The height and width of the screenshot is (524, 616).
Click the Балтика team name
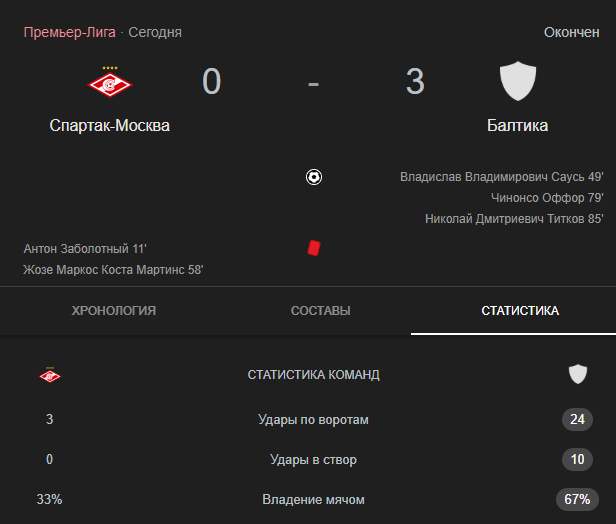point(517,126)
